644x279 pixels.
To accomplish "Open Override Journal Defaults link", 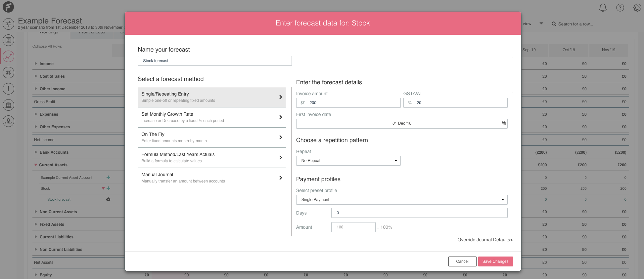I will click(x=485, y=240).
